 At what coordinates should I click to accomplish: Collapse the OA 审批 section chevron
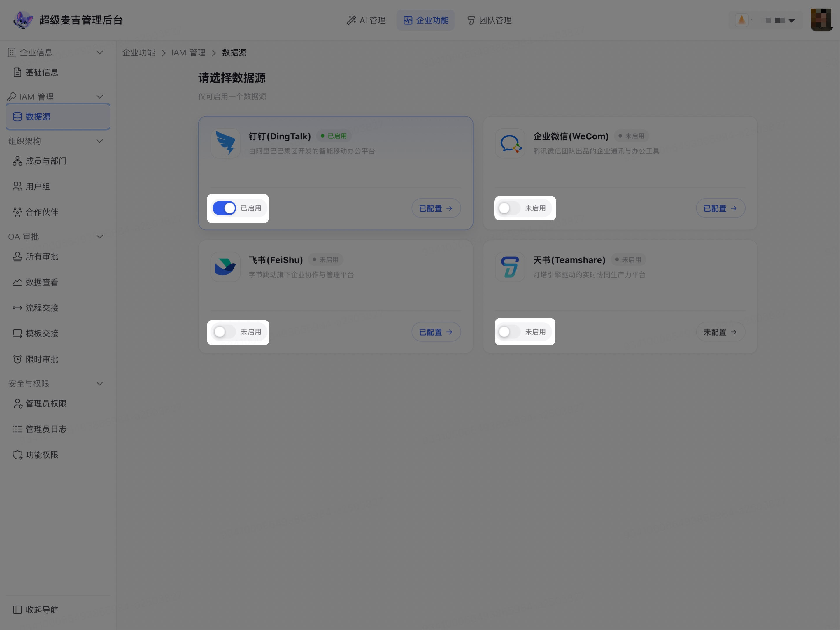point(99,237)
